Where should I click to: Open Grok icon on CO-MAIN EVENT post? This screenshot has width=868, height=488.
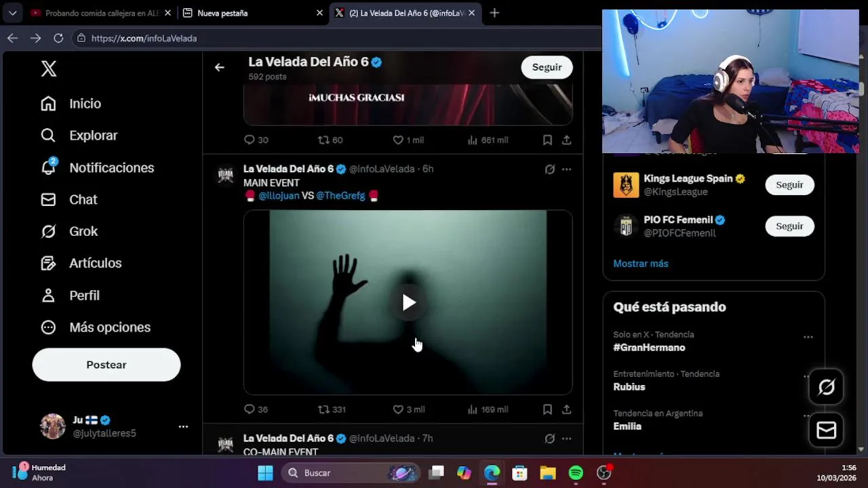click(550, 439)
